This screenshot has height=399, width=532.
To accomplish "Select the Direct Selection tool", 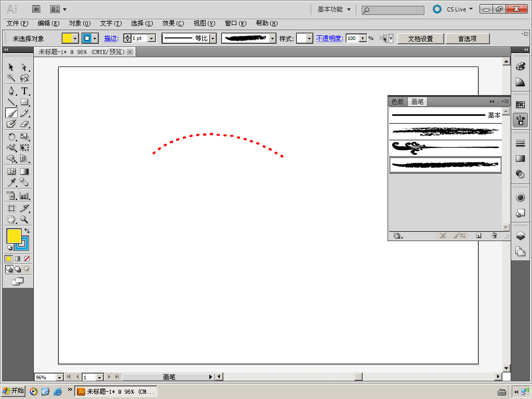I will [24, 67].
